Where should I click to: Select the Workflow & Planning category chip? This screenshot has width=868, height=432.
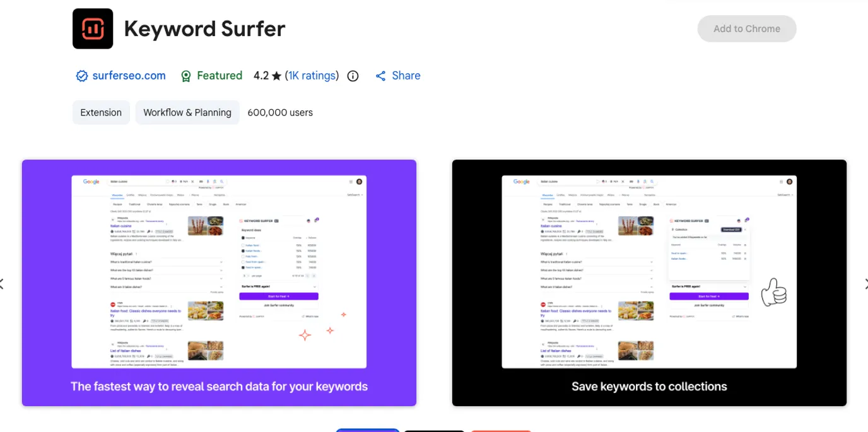tap(187, 112)
